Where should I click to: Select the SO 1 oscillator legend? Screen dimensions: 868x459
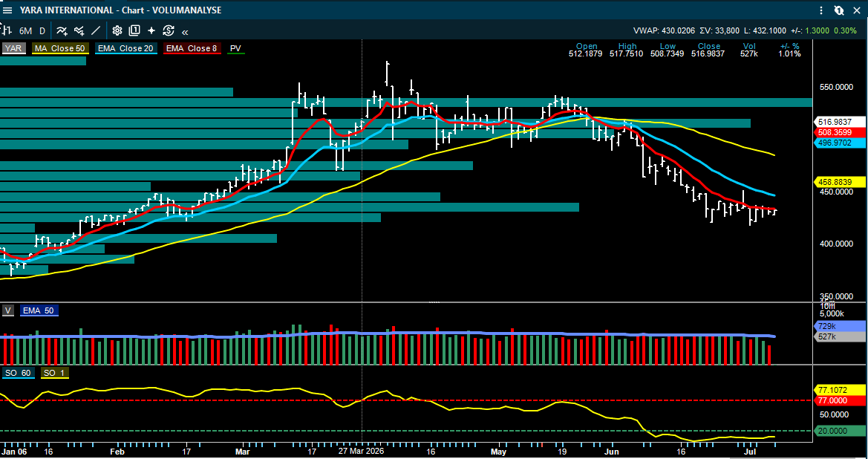coord(53,373)
